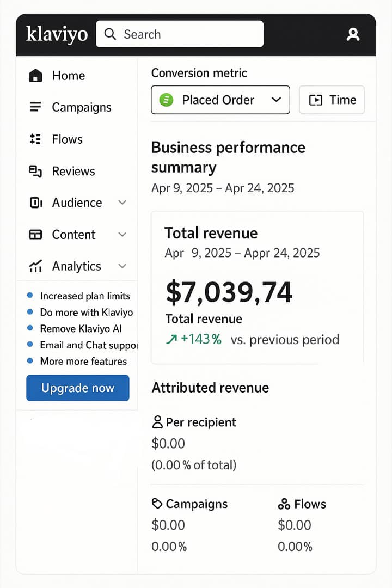Click the Time button's calendar icon
Screen dimensions: 392x588
pyautogui.click(x=315, y=100)
